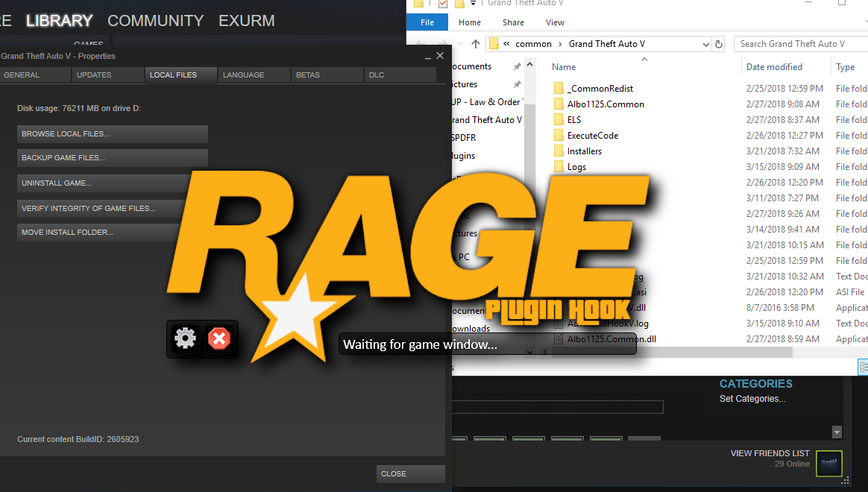Screen dimensions: 868x492
Task: Open Set Categories link
Action: (752, 399)
